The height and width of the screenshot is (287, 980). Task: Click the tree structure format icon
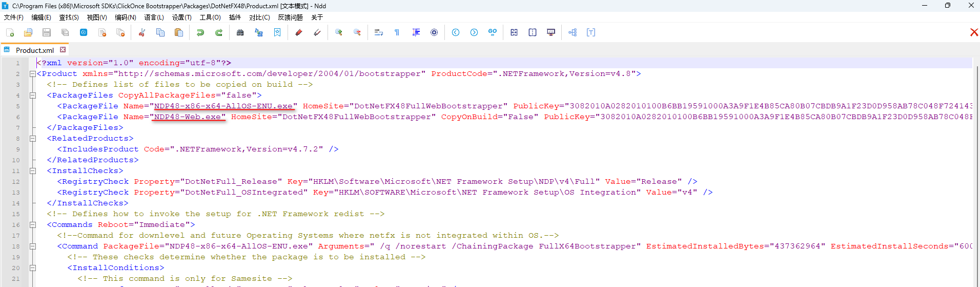click(573, 32)
